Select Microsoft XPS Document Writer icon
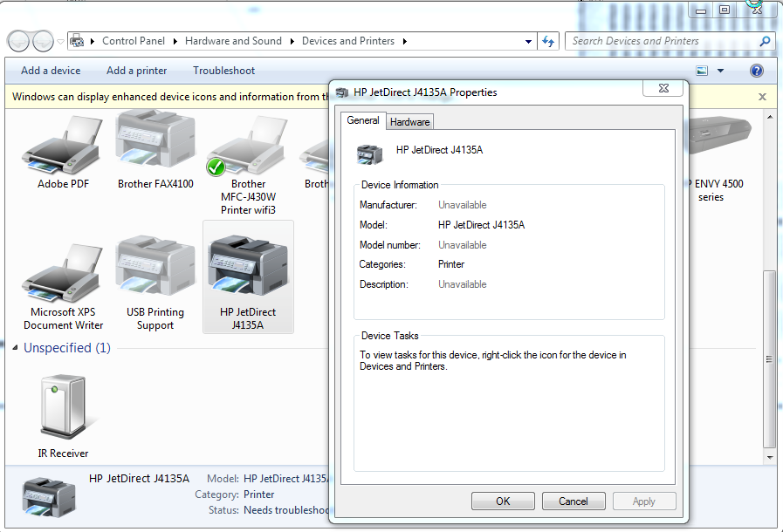783x532 pixels. coord(63,272)
